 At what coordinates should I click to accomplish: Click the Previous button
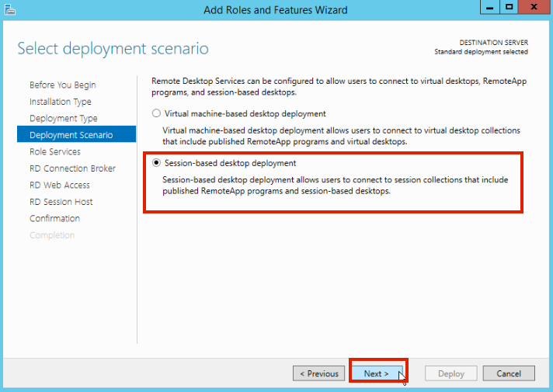tap(319, 373)
